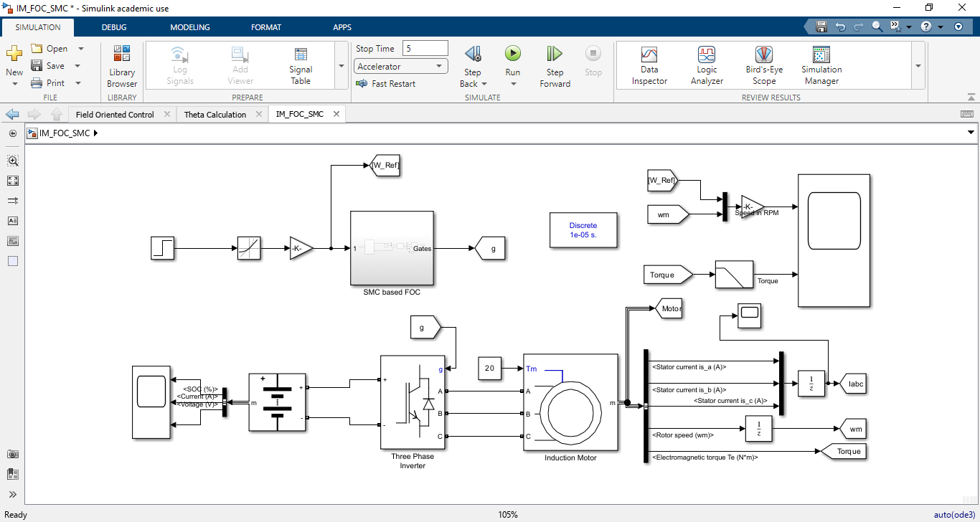
Task: Toggle Log Signals
Action: 179,63
